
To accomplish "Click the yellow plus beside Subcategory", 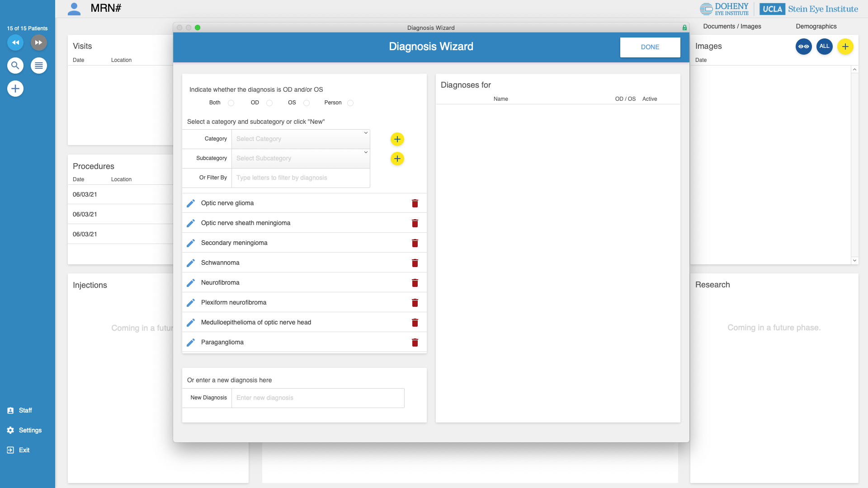I will [397, 159].
